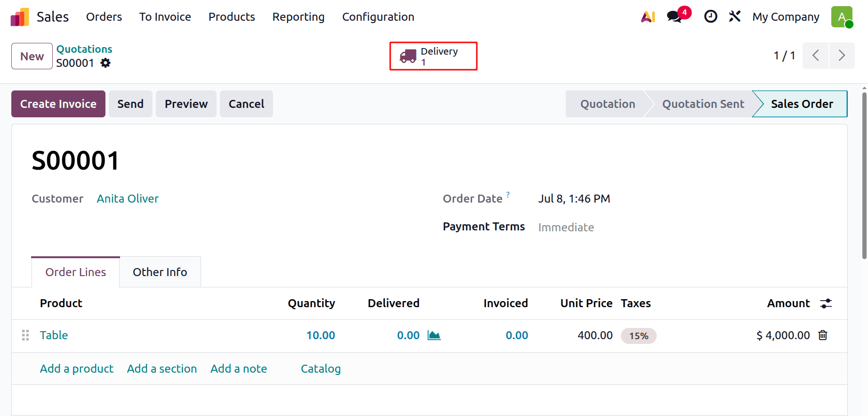Open the Table product link
This screenshot has height=416, width=868.
(x=54, y=335)
